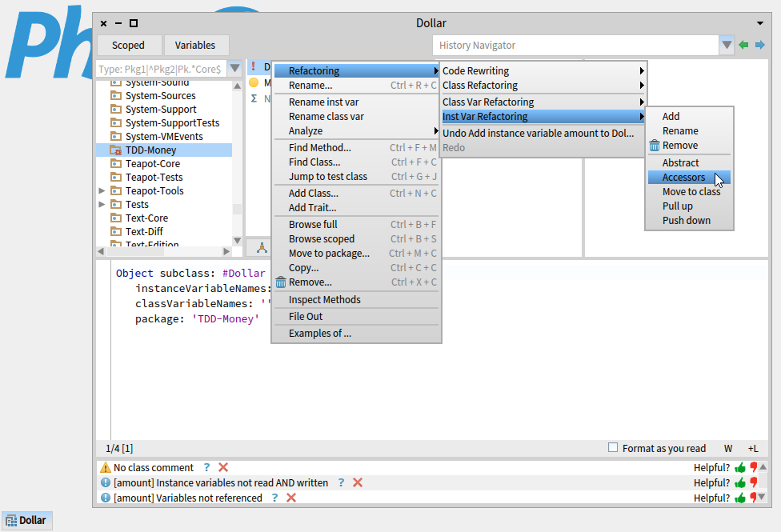This screenshot has width=781, height=532.
Task: Click thumbs up for No class comment
Action: (740, 468)
